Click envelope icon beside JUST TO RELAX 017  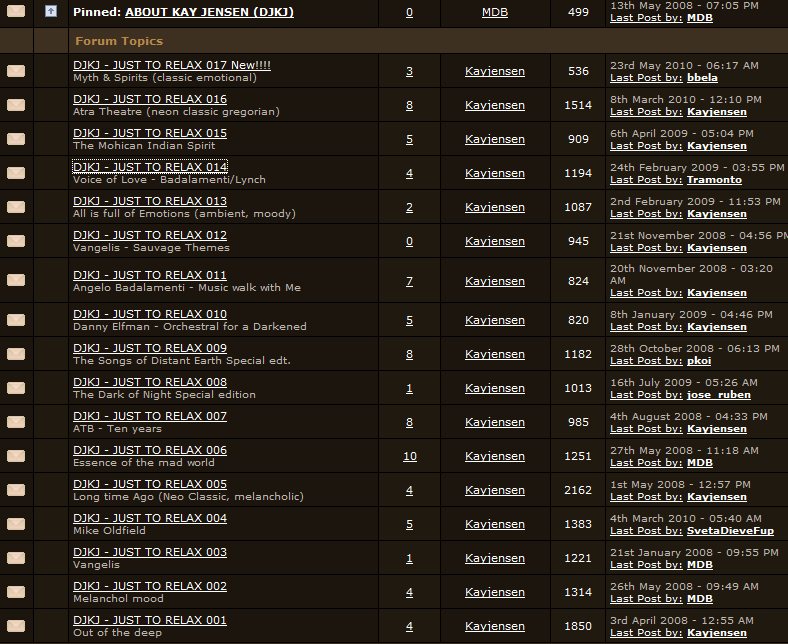(x=16, y=71)
